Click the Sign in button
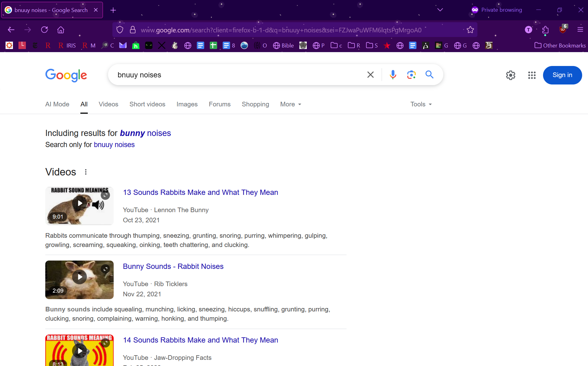The image size is (588, 366). point(562,75)
